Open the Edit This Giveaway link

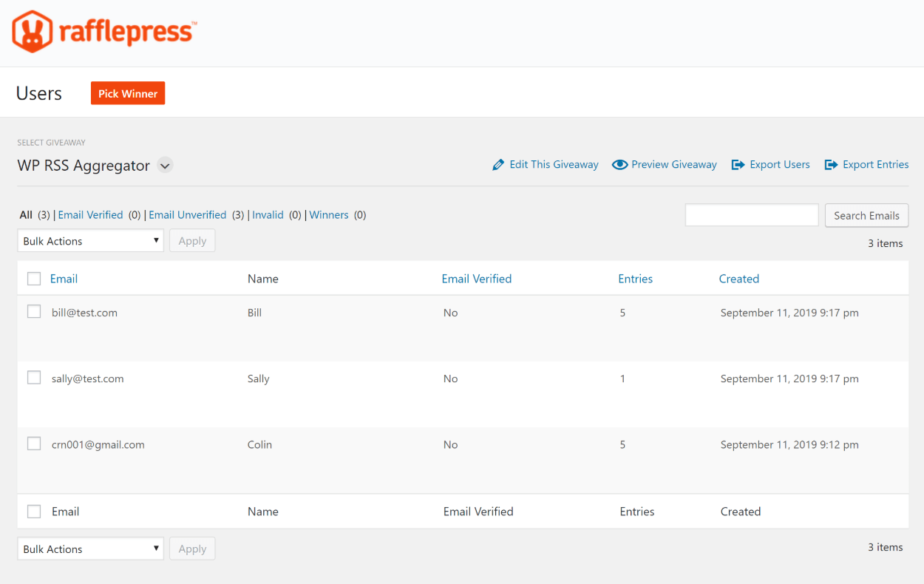(554, 165)
